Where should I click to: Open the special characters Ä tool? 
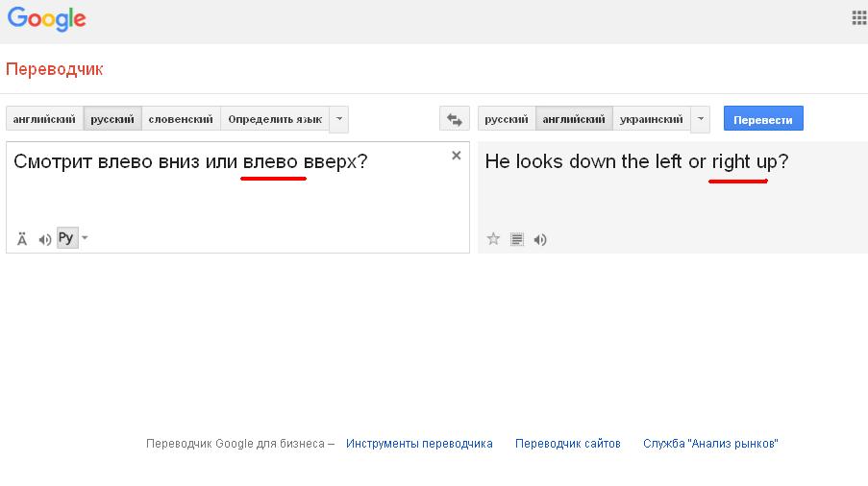click(x=22, y=239)
